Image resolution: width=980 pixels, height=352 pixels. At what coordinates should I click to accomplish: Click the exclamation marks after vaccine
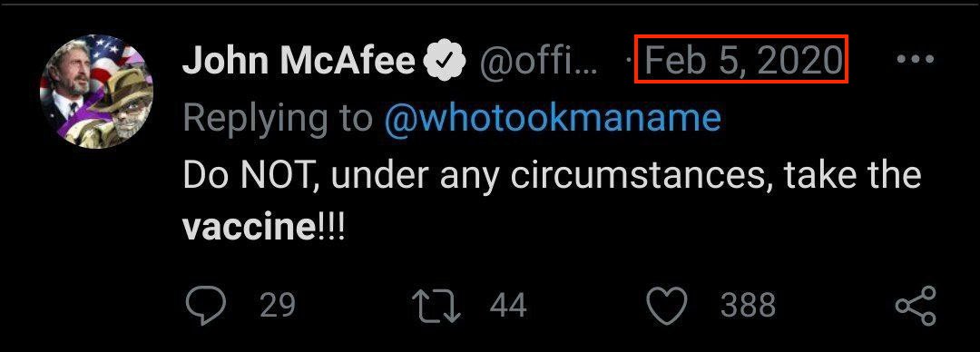click(x=328, y=229)
